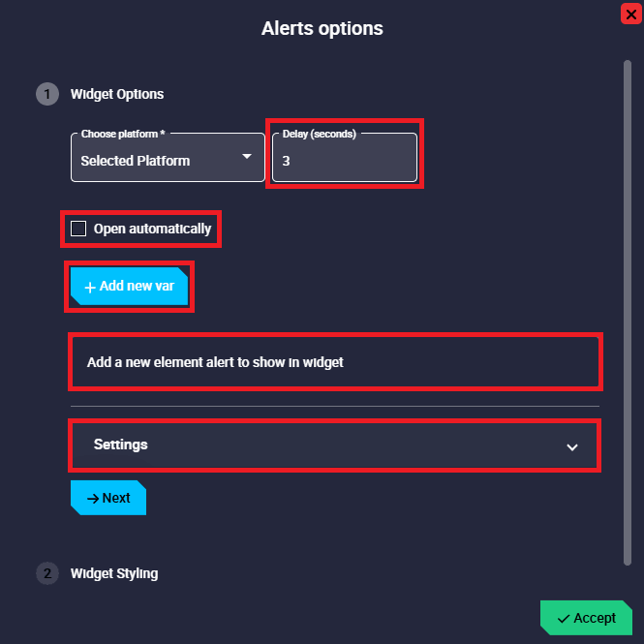Click the dialog's vertical scrollbar
The image size is (644, 644).
pyautogui.click(x=628, y=310)
